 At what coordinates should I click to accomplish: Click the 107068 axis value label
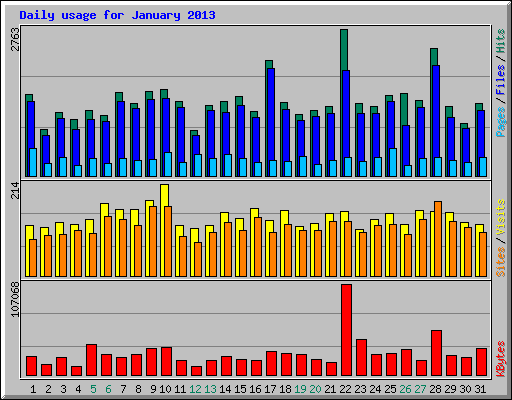(x=16, y=299)
